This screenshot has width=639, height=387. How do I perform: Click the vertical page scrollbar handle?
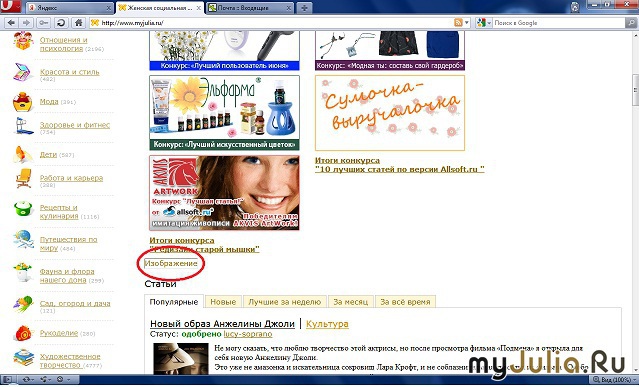(635, 90)
